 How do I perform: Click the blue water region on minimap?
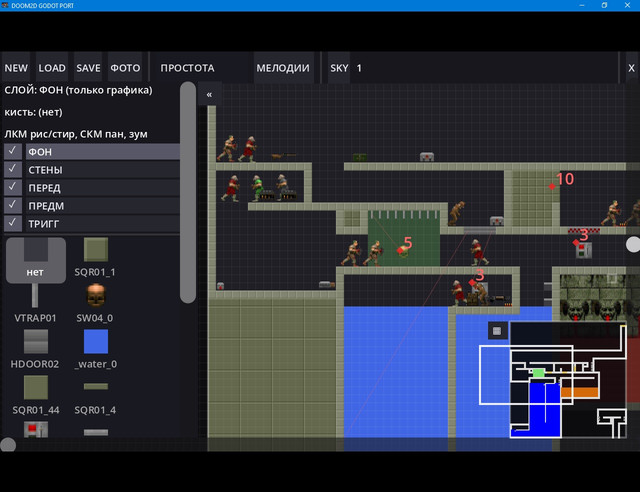(x=545, y=410)
